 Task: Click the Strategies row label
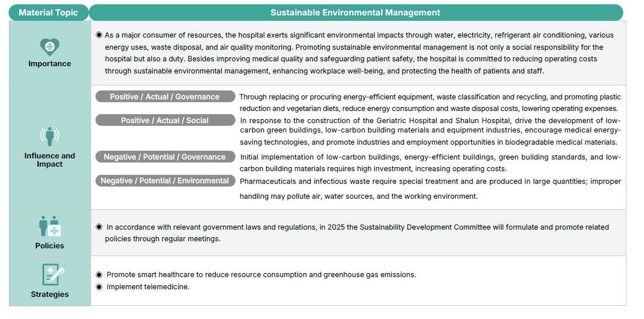click(50, 294)
